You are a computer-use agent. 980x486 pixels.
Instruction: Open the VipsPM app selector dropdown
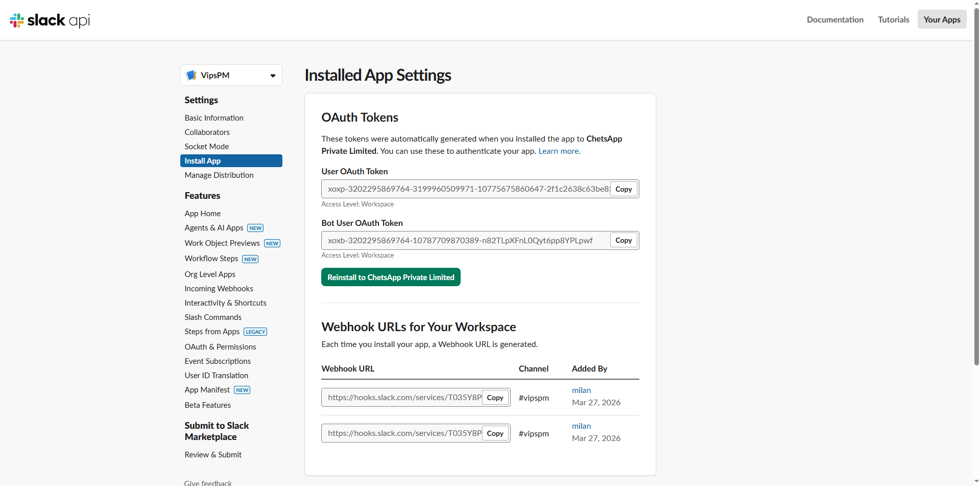point(273,76)
